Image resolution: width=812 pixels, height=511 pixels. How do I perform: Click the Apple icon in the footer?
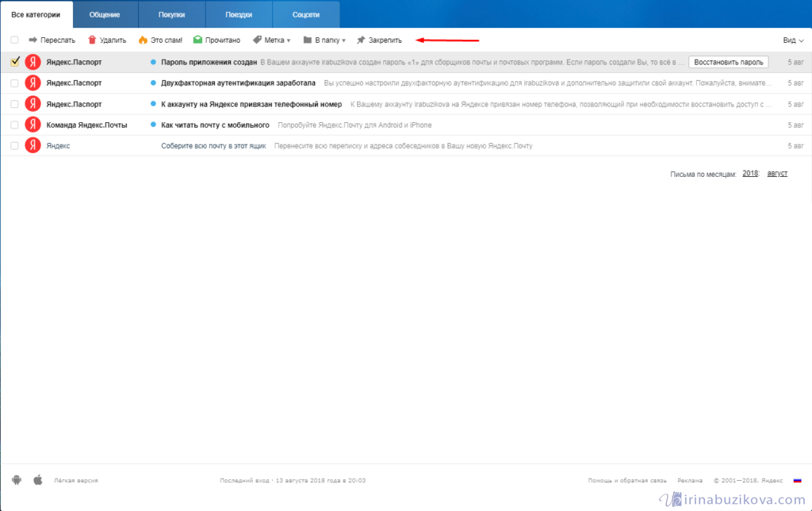(x=38, y=480)
